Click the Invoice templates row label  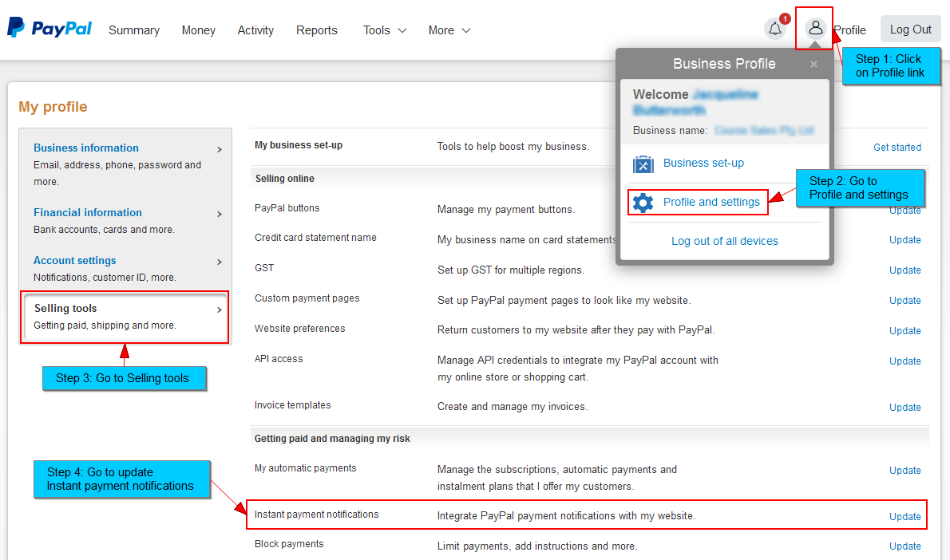point(293,405)
